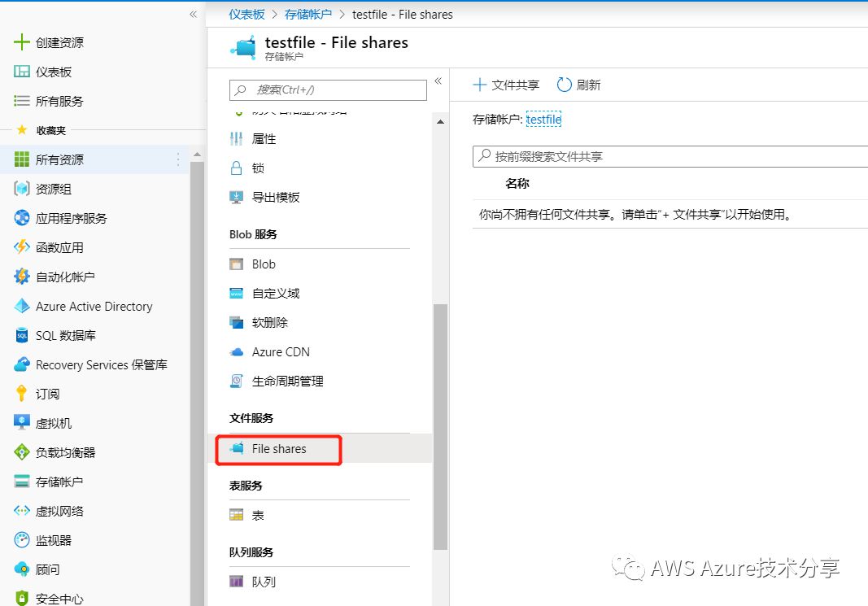
Task: Select the 所有资源 grid icon
Action: click(22, 159)
